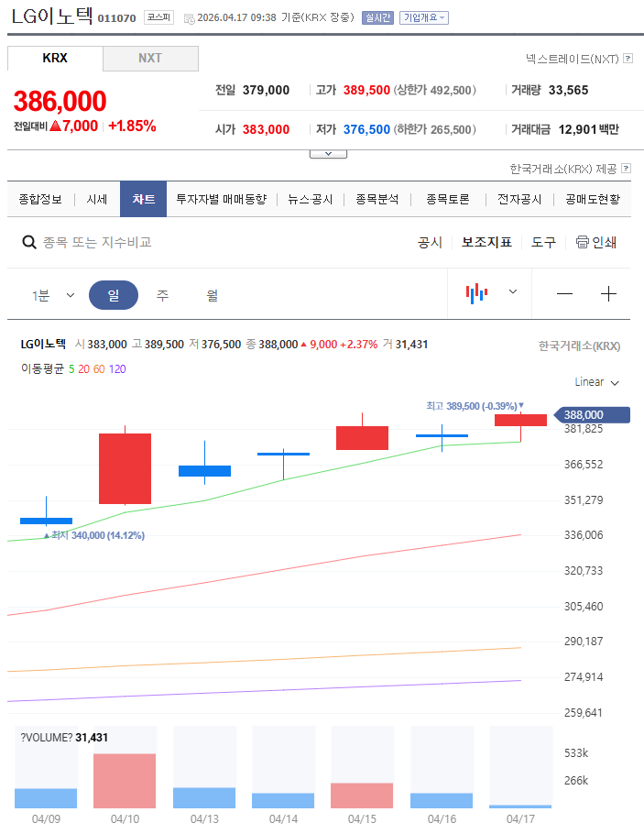Screen dimensions: 644x834
Task: Select the 주 weekly period toggle
Action: click(x=163, y=295)
